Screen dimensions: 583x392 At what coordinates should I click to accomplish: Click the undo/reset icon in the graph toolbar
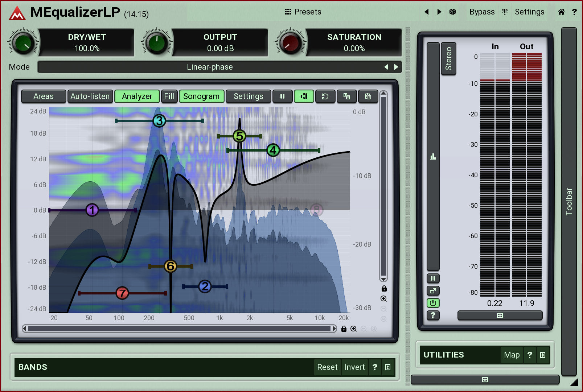[x=325, y=96]
